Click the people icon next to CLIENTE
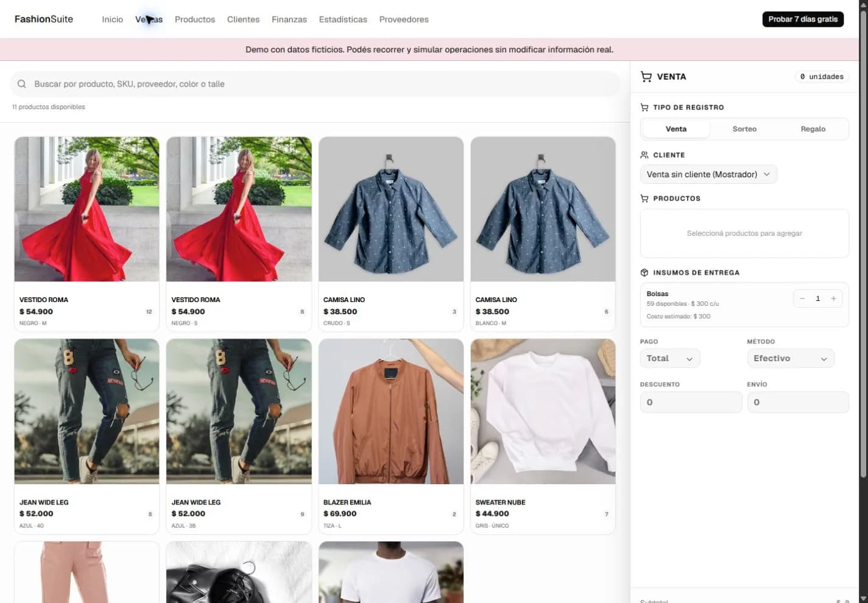This screenshot has width=868, height=603. [644, 155]
